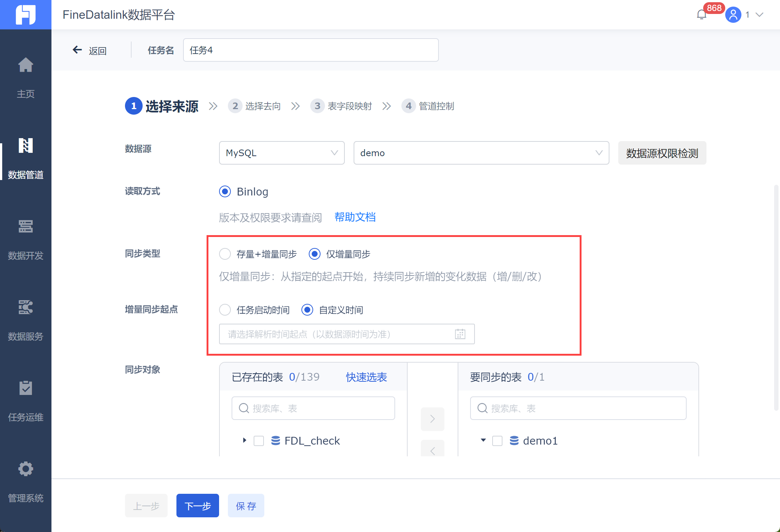Expand the FDL_check tree node
Image resolution: width=780 pixels, height=532 pixels.
tap(244, 440)
